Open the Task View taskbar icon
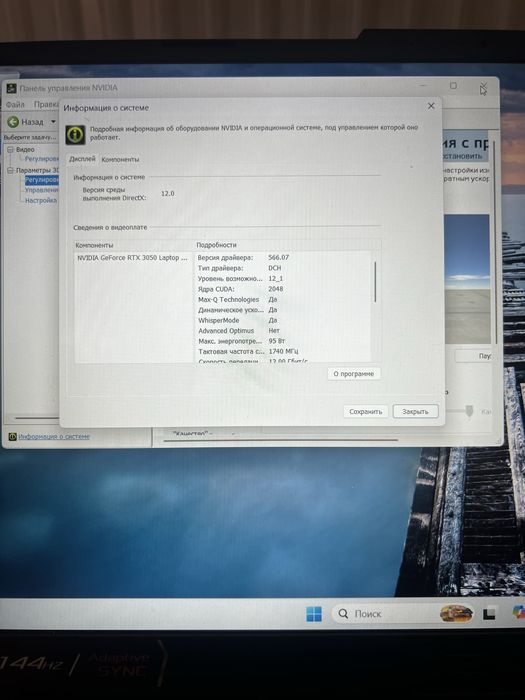Image resolution: width=525 pixels, height=700 pixels. (489, 615)
